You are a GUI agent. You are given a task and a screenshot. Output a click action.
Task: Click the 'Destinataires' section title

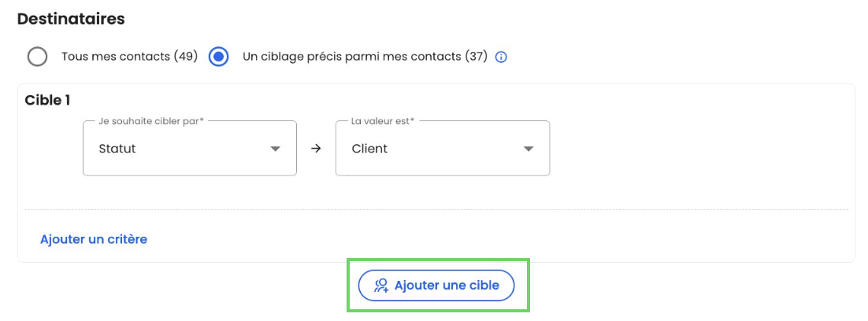[x=71, y=19]
